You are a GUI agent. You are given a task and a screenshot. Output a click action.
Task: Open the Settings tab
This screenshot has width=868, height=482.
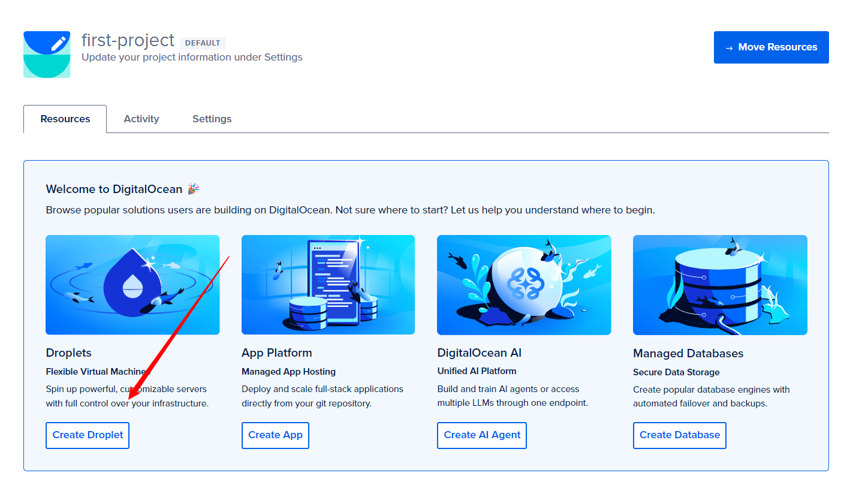212,119
